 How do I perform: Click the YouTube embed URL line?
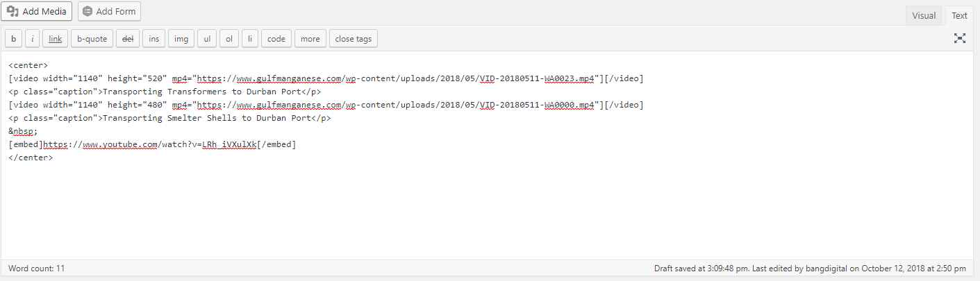click(152, 144)
